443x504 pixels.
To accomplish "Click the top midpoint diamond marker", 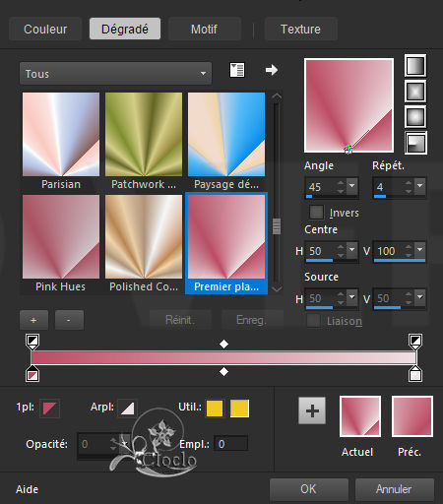I will coord(223,345).
